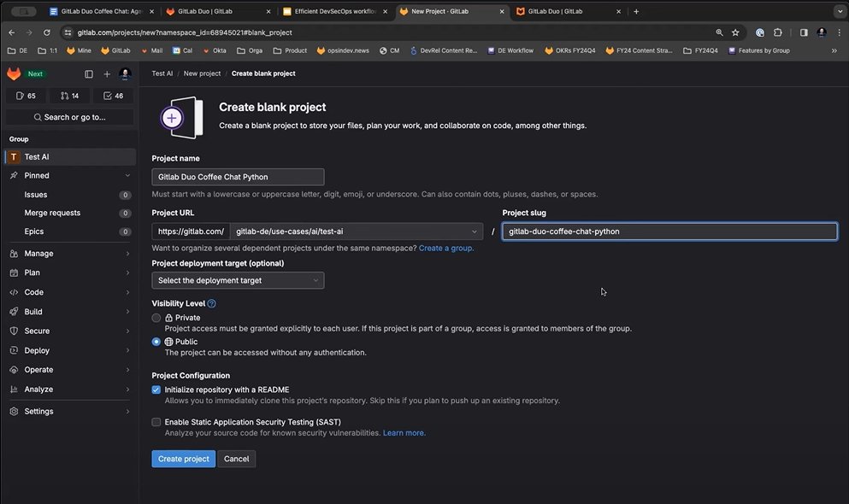
Task: Click the Chrome profile avatar in toolbar
Action: point(822,32)
